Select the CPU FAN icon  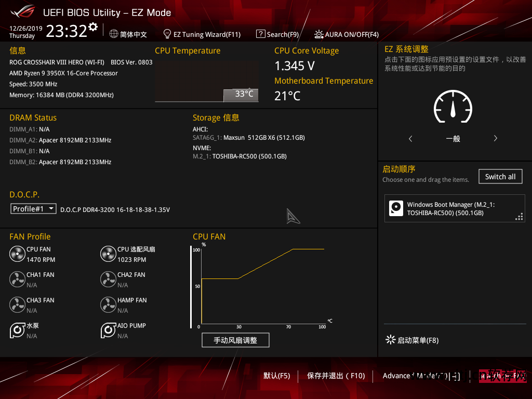[17, 254]
